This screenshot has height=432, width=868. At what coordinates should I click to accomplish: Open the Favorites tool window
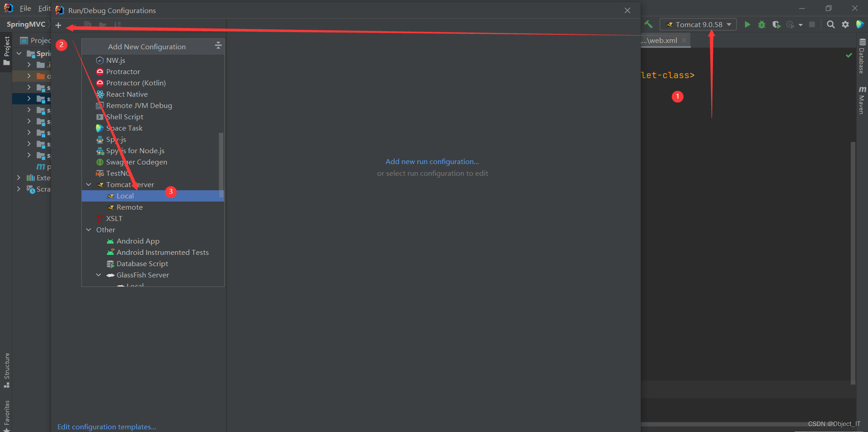coord(6,415)
